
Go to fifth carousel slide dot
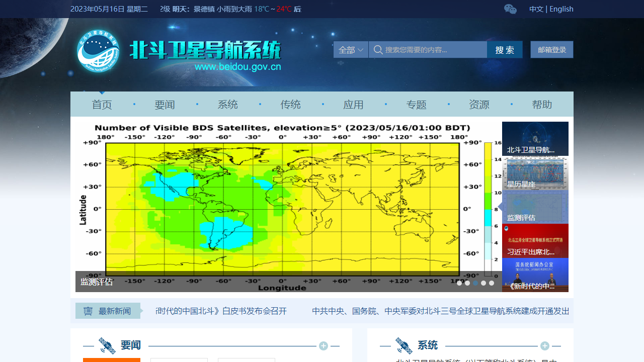pos(492,283)
